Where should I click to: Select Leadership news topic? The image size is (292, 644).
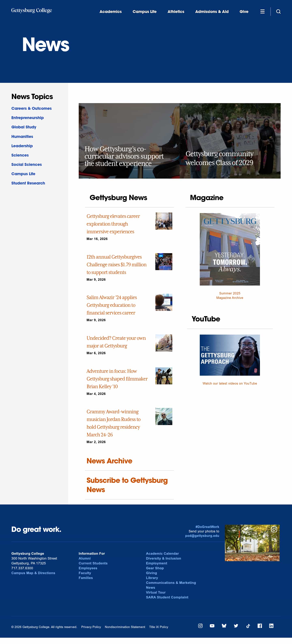pos(22,146)
